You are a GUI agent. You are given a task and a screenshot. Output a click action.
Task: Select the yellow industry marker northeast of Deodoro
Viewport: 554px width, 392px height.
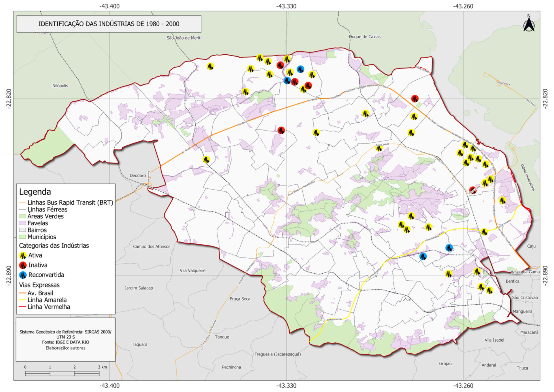(x=206, y=160)
